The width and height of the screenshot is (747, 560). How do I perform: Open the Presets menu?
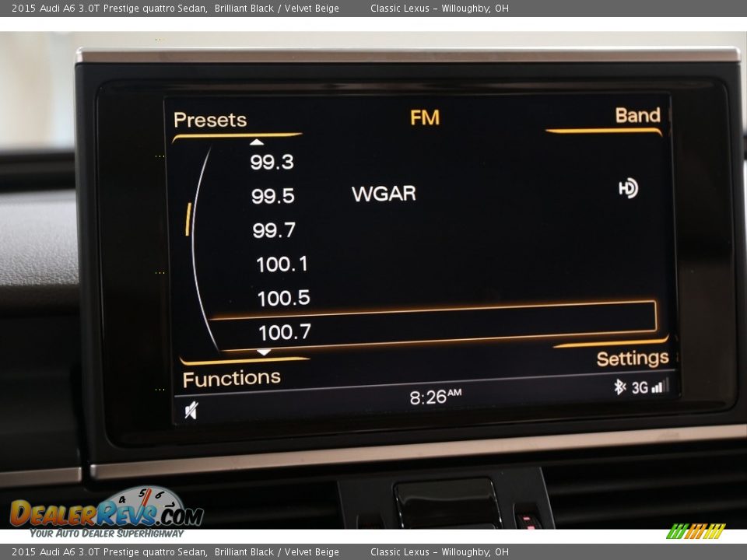coord(210,120)
